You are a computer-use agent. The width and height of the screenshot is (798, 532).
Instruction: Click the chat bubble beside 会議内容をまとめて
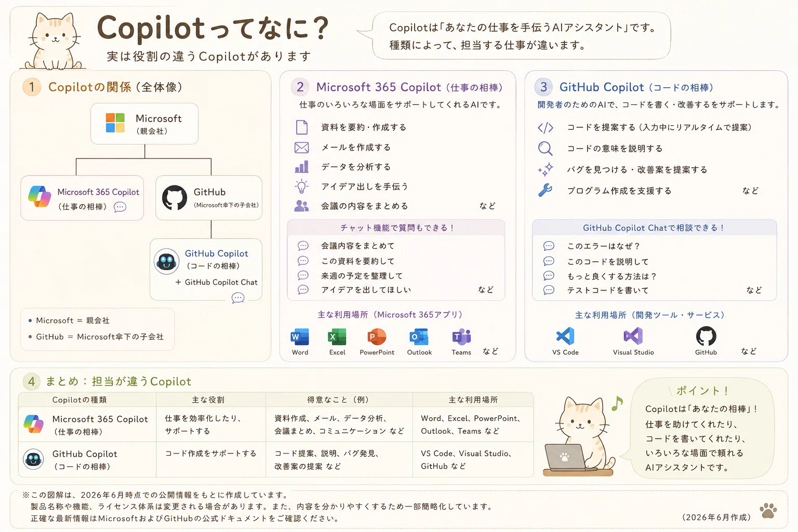[303, 246]
